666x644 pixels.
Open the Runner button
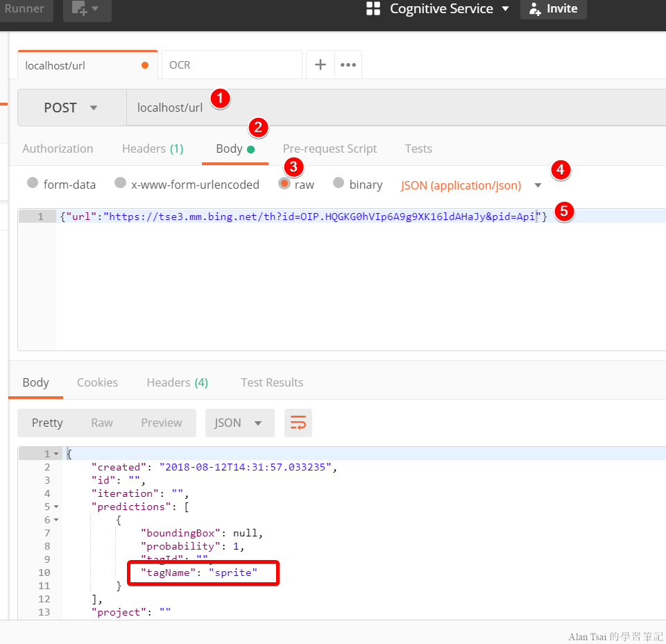point(25,8)
